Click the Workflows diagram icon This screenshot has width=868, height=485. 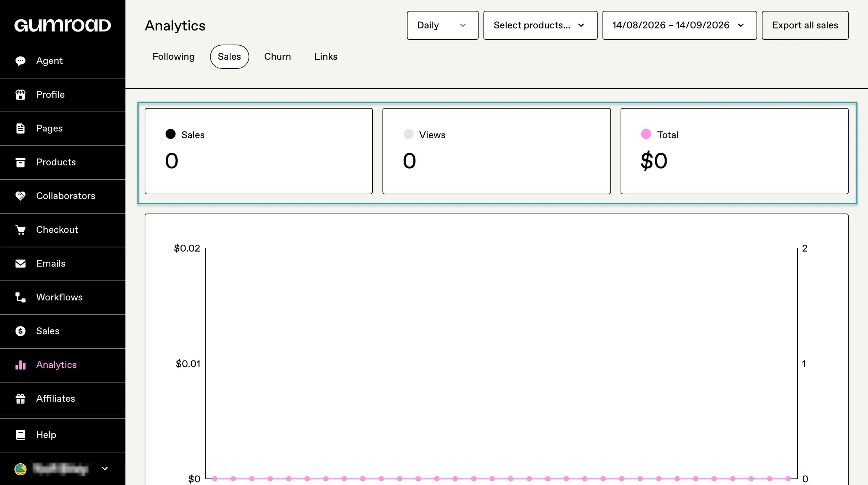[21, 297]
